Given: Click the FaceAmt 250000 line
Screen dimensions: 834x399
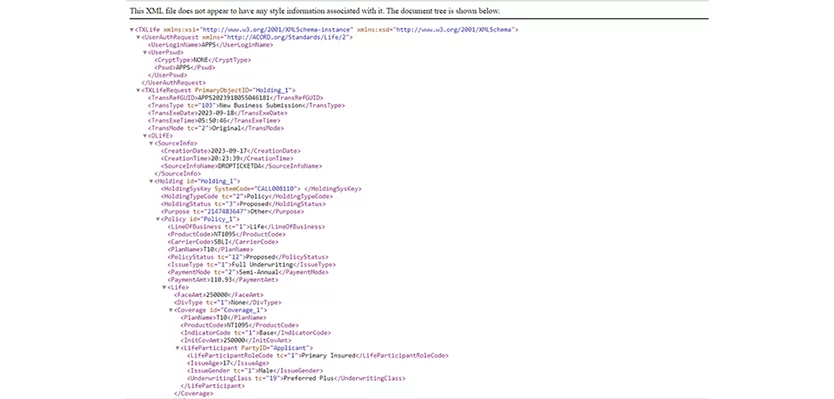Looking at the screenshot, I should click(x=219, y=295).
